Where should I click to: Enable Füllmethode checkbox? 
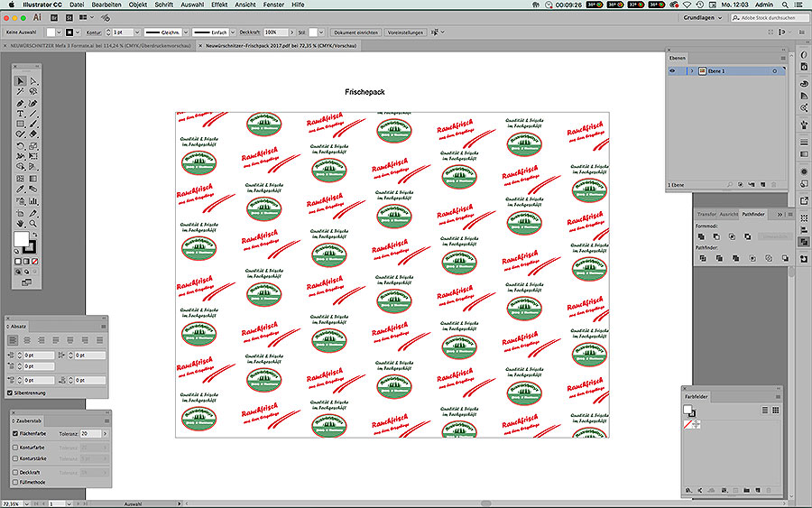15,482
